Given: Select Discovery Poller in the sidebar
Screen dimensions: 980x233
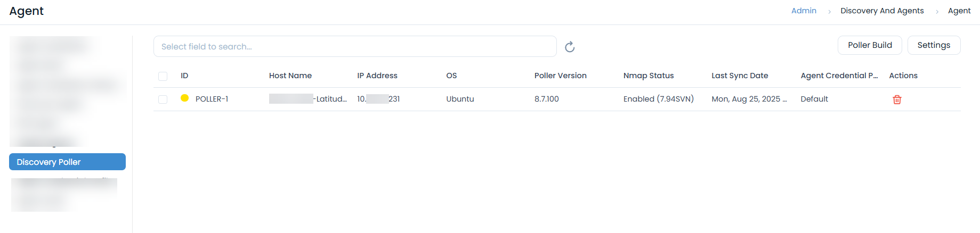Looking at the screenshot, I should 67,162.
